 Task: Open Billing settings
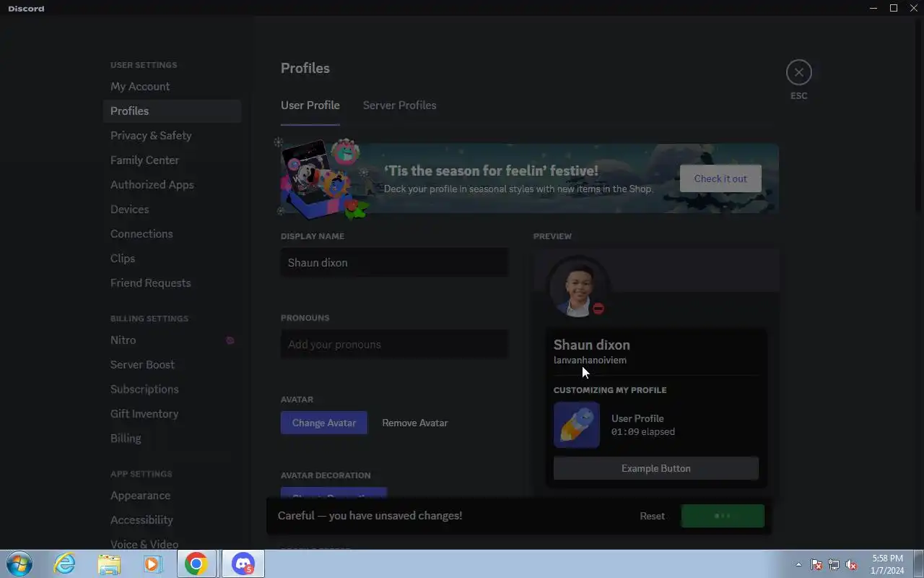[x=172, y=438]
